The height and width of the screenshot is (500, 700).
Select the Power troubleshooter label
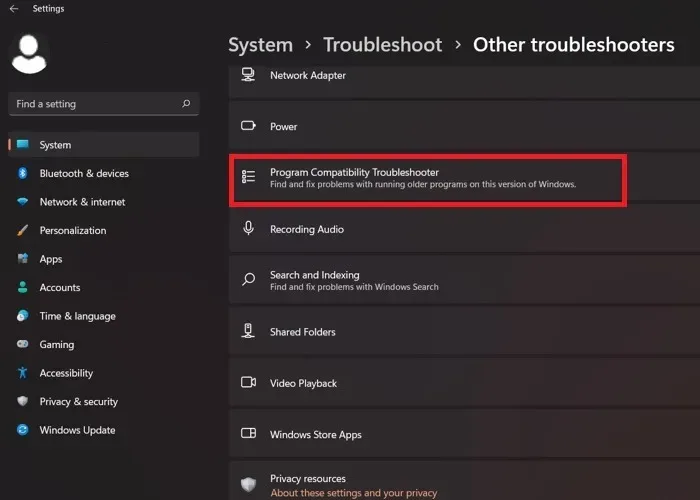pyautogui.click(x=283, y=127)
